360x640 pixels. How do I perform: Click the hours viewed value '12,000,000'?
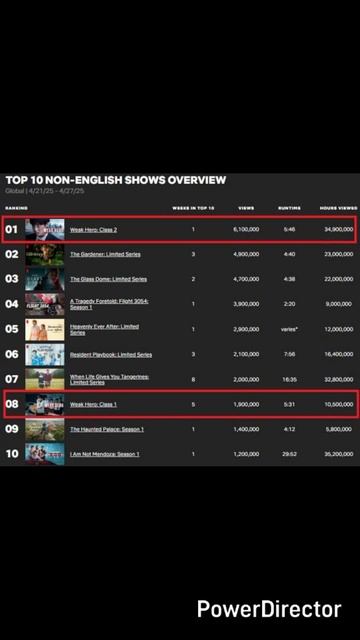pyautogui.click(x=339, y=329)
